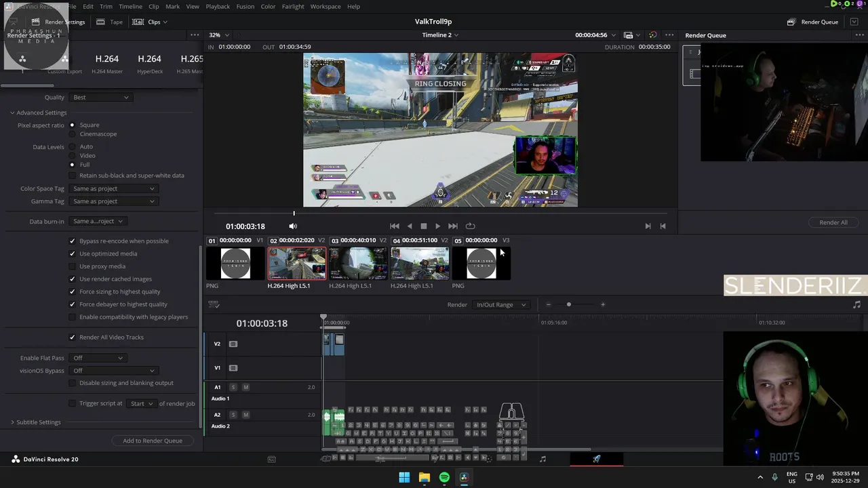
Task: Click the viewer mute speaker icon
Action: [x=293, y=226]
